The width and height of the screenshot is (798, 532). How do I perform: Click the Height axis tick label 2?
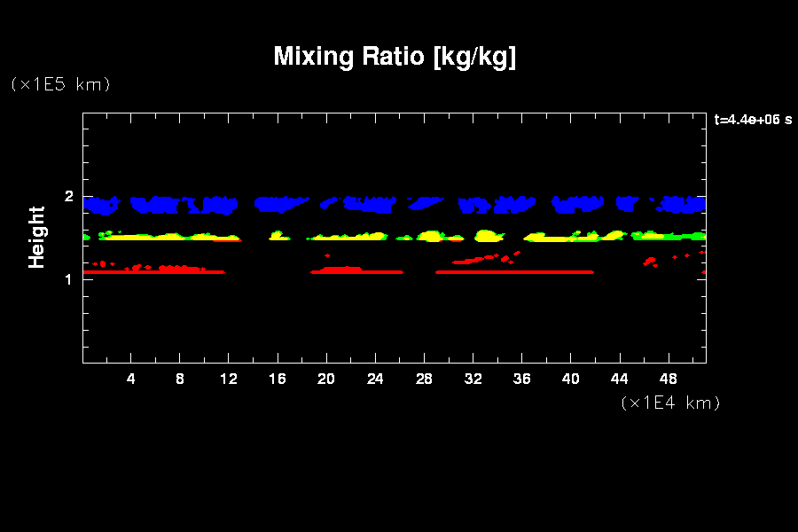66,197
